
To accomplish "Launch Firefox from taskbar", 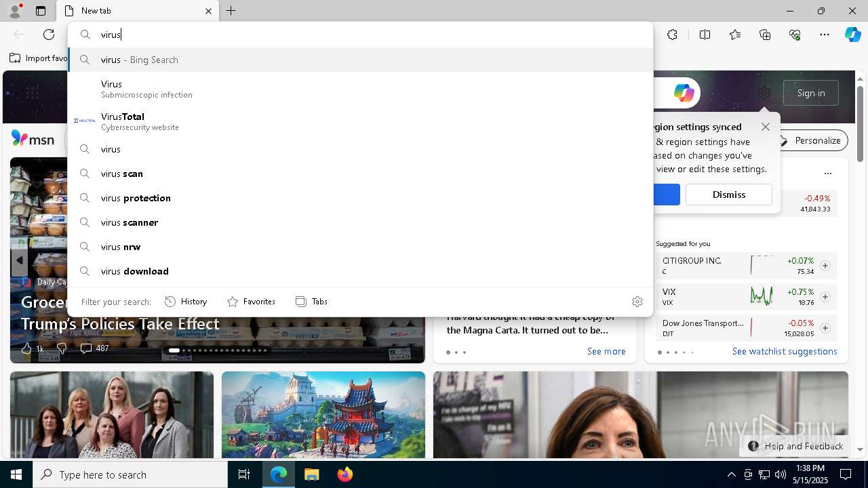I will (345, 474).
